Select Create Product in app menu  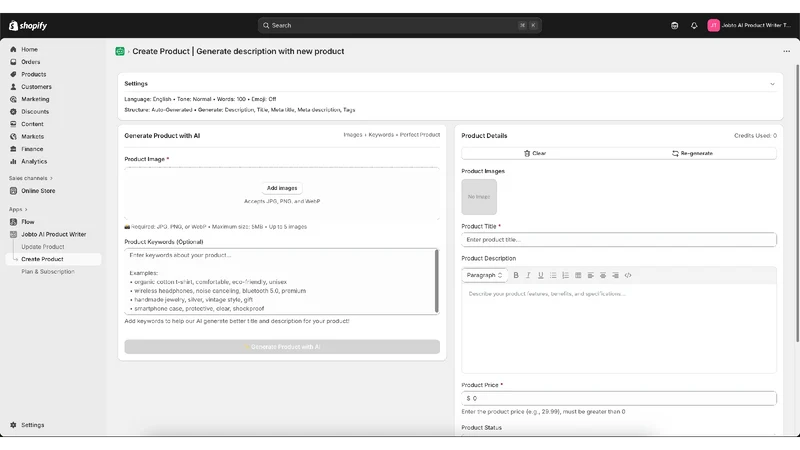click(53, 259)
